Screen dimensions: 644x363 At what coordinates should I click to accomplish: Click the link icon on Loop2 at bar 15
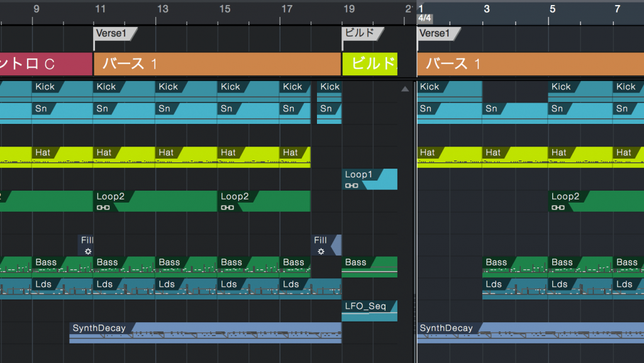pos(227,208)
